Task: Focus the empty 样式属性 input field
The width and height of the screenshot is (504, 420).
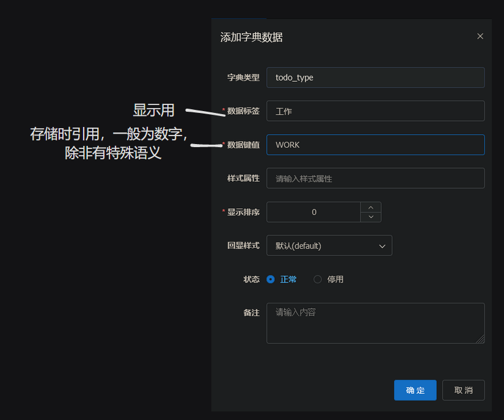Action: click(x=375, y=178)
